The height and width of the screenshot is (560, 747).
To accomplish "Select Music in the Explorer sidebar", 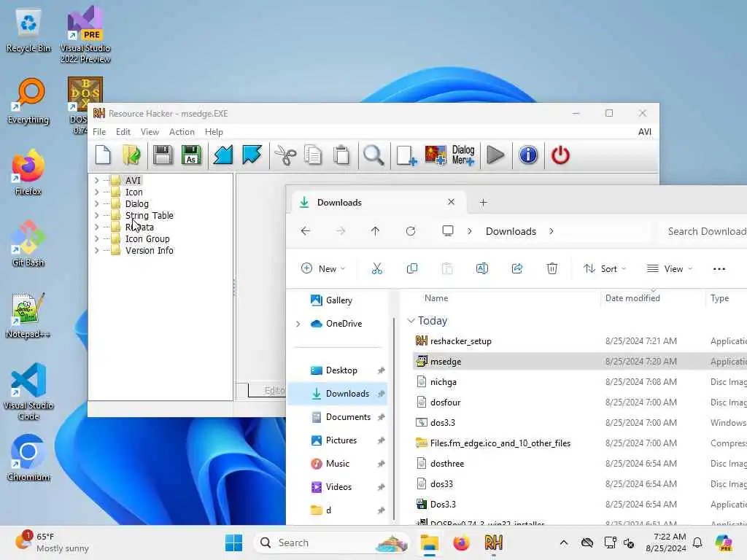I will point(338,464).
